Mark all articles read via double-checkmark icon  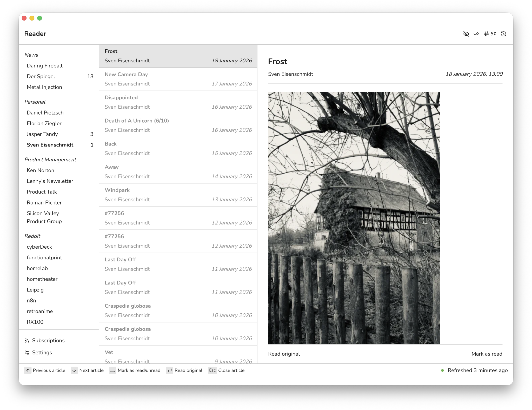point(477,34)
